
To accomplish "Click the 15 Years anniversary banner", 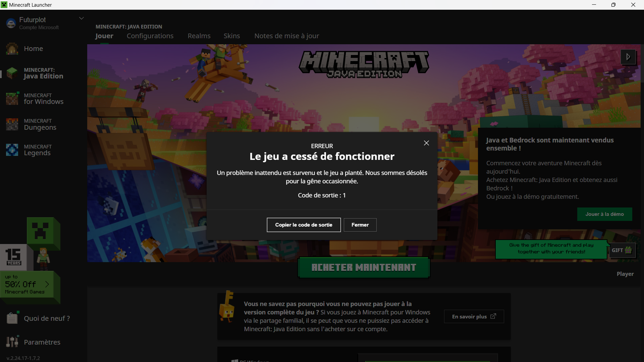I will point(14,257).
